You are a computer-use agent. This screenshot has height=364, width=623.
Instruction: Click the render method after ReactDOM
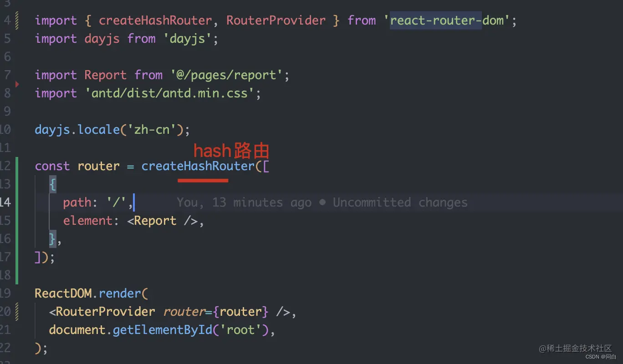tap(120, 293)
